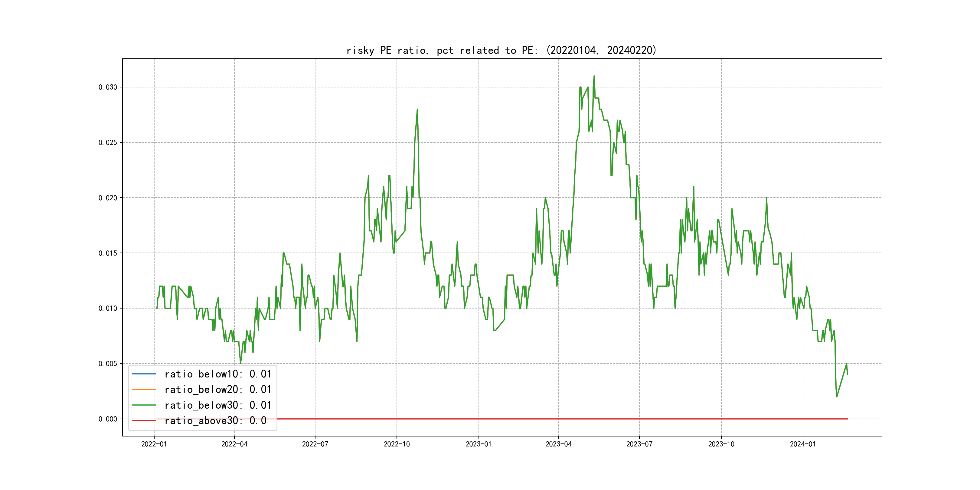Image resolution: width=980 pixels, height=490 pixels.
Task: Click the 2023-07 x-axis tick label
Action: (639, 444)
